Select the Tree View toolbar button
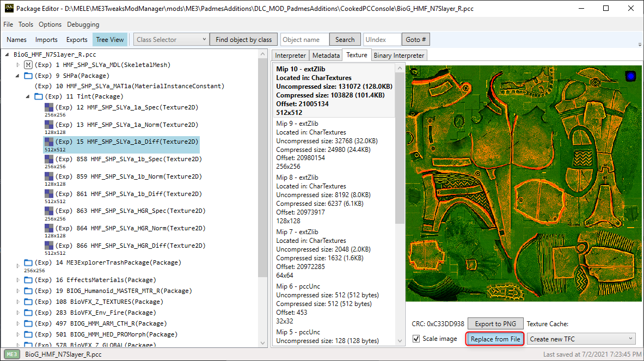This screenshot has width=644, height=361. 110,39
